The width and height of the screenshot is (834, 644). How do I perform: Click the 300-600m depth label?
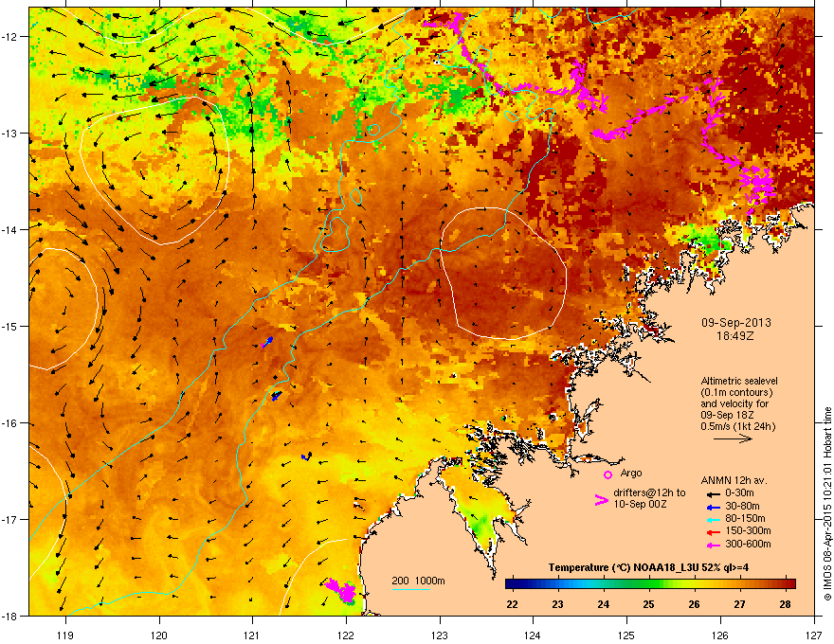pos(748,544)
